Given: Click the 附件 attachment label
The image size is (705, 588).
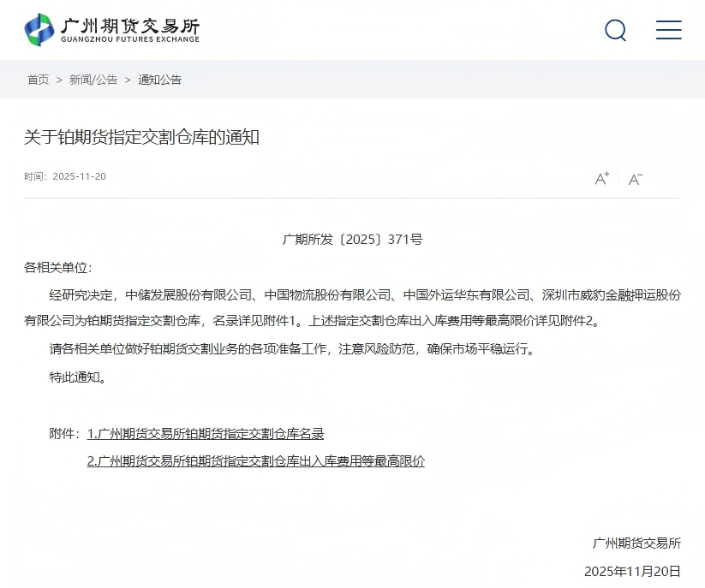Looking at the screenshot, I should [x=63, y=434].
